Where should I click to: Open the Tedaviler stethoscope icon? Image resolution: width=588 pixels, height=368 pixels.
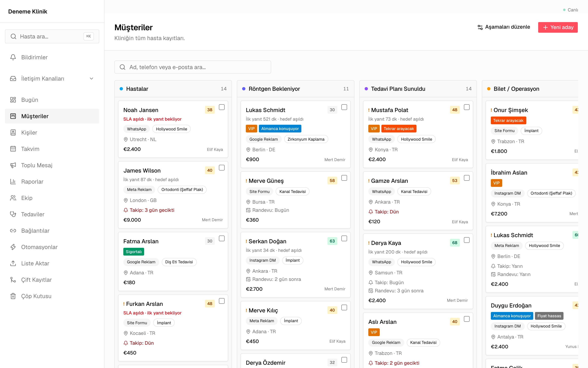13,214
